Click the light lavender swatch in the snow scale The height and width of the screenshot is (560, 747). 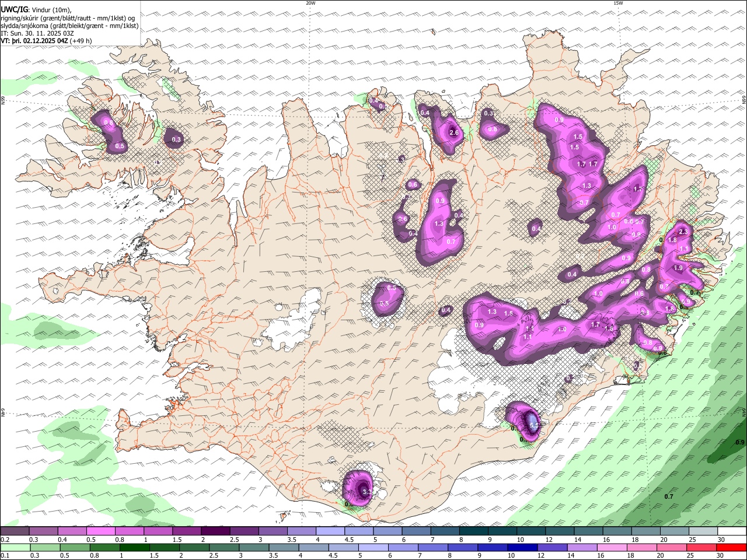[x=330, y=531]
